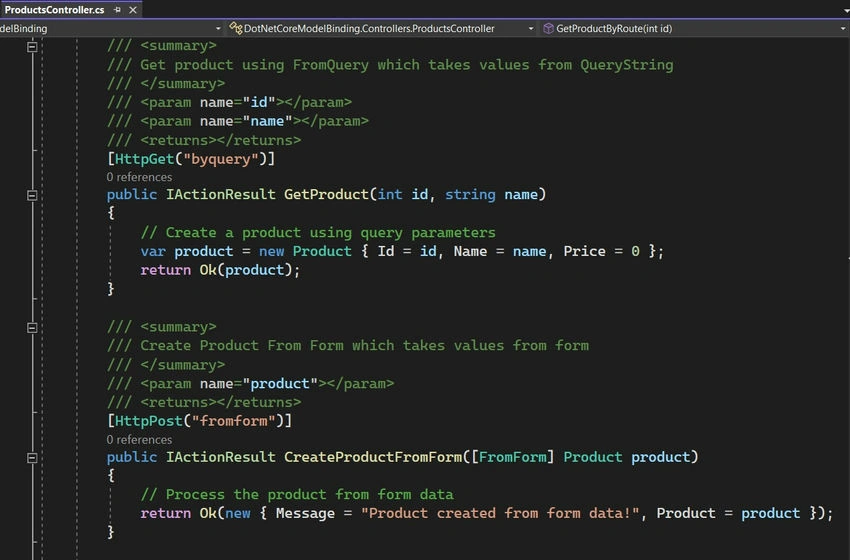
Task: Pin the ProductsController.cs tab
Action: pyautogui.click(x=118, y=10)
